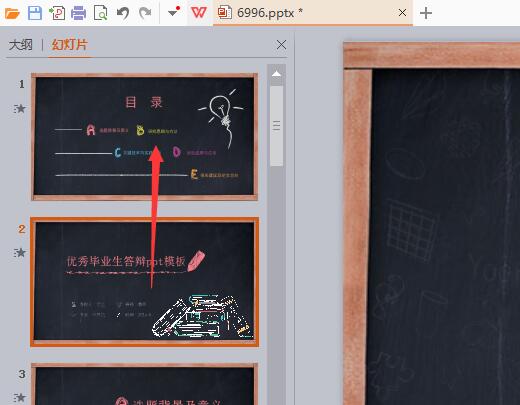Save the presentation with the floppy disk icon
This screenshot has width=520, height=405.
[x=35, y=13]
